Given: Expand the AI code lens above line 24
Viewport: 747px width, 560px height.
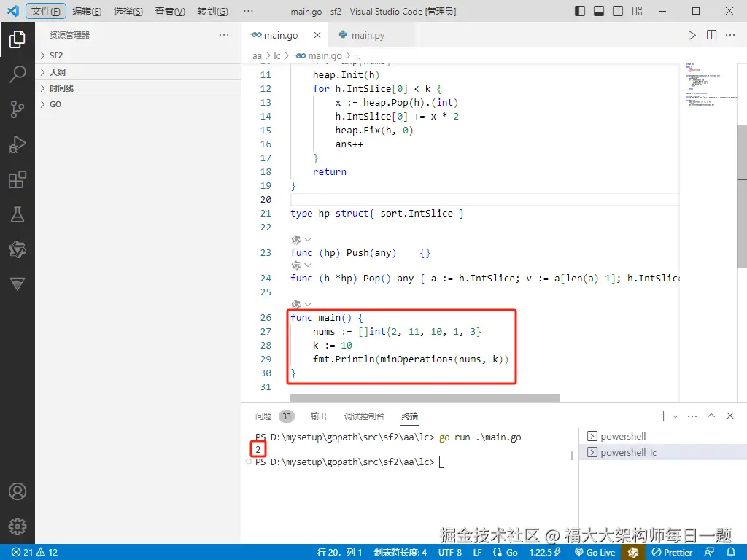Looking at the screenshot, I should coord(301,265).
